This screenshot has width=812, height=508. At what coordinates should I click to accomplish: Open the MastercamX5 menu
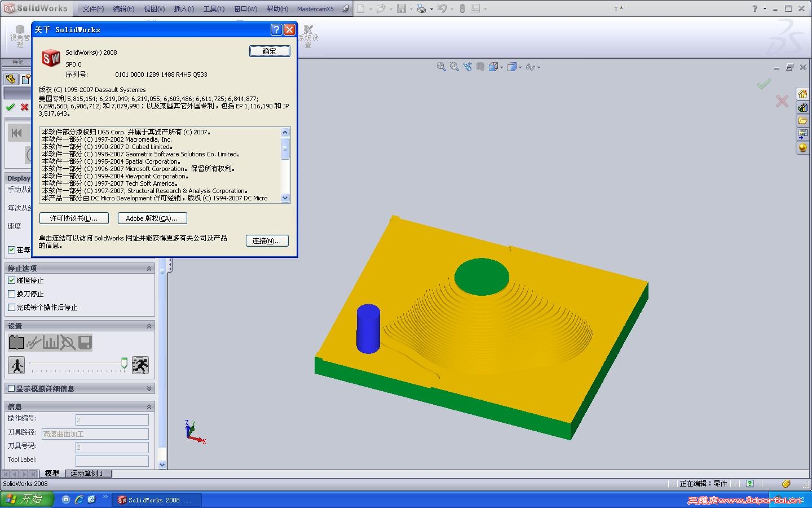click(315, 9)
